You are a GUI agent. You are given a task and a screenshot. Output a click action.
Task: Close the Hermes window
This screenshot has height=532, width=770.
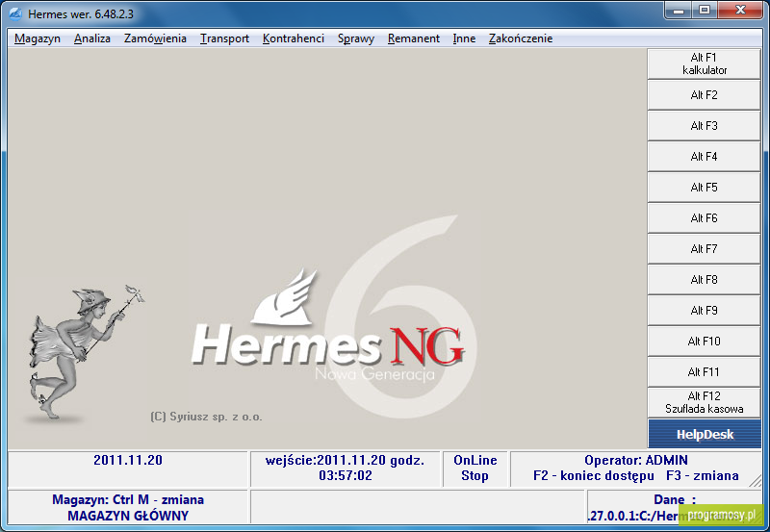click(x=740, y=11)
